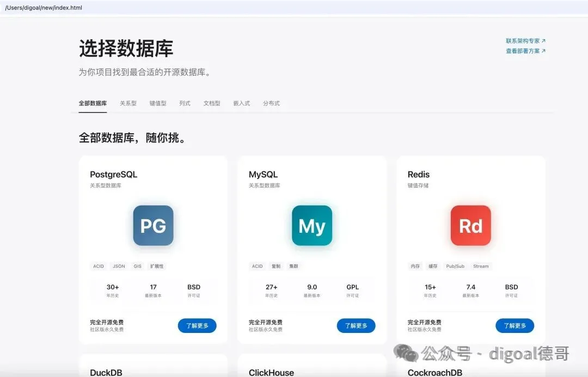Screen dimensions: 588x377
Task: Click 完全开源免费 on the Redis card
Action: 425,322
